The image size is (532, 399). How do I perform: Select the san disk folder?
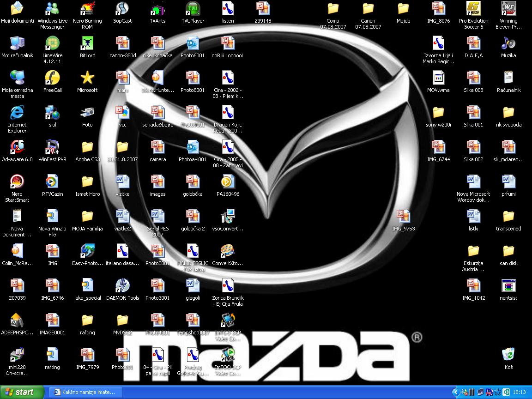click(508, 251)
